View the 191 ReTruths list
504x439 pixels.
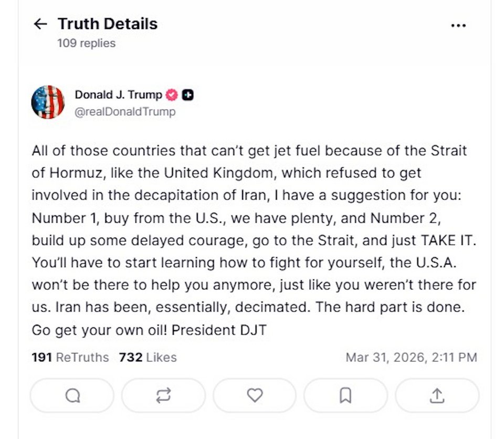tap(70, 358)
